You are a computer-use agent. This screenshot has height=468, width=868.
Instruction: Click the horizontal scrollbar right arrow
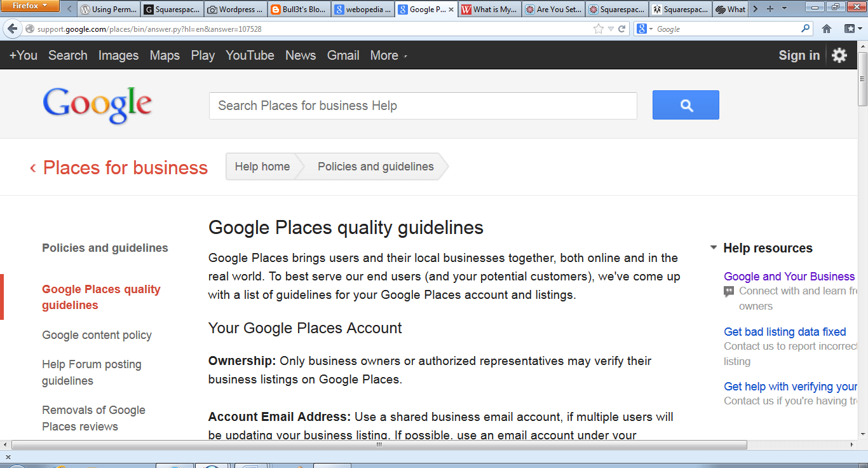point(851,445)
